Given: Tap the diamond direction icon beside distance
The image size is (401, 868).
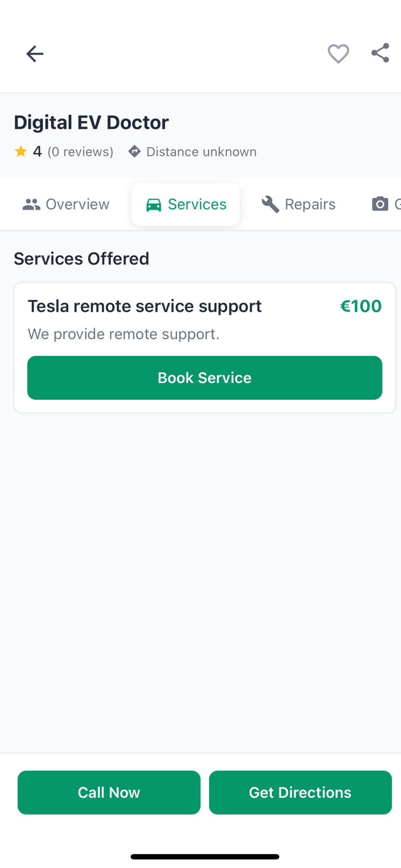Looking at the screenshot, I should point(134,151).
